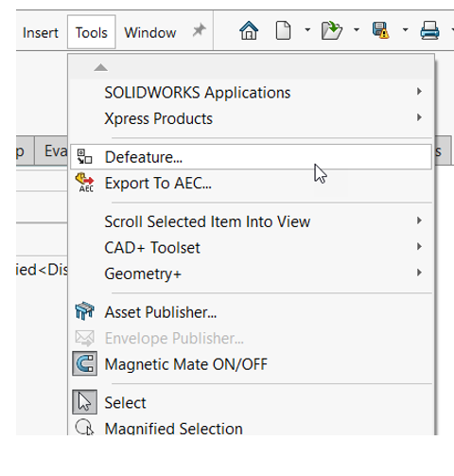Toggle the Select arrow icon
454x476 pixels.
point(84,402)
